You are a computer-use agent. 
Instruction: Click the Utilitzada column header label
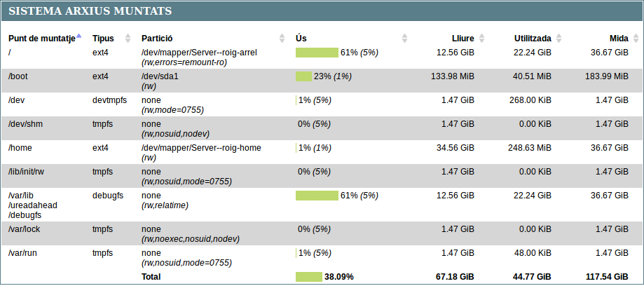click(x=531, y=38)
